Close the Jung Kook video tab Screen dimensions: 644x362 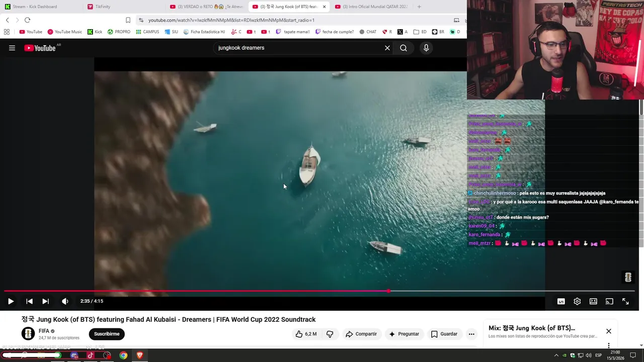point(324,7)
